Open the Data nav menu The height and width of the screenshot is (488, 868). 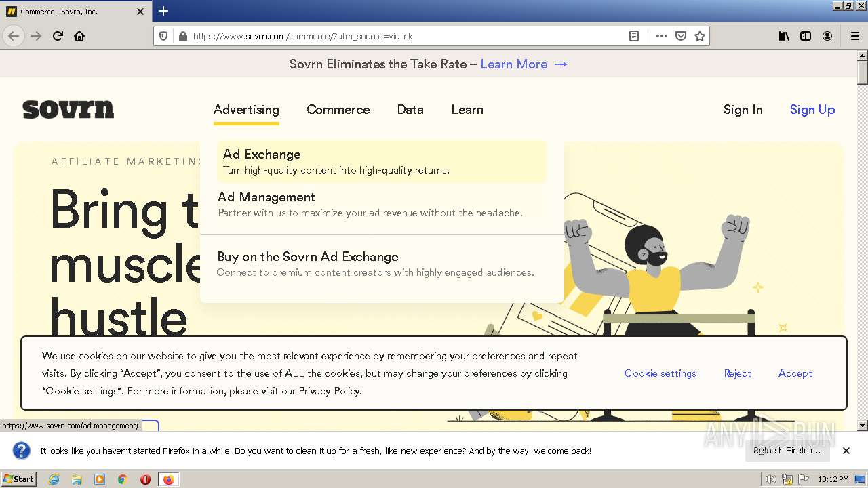point(410,110)
